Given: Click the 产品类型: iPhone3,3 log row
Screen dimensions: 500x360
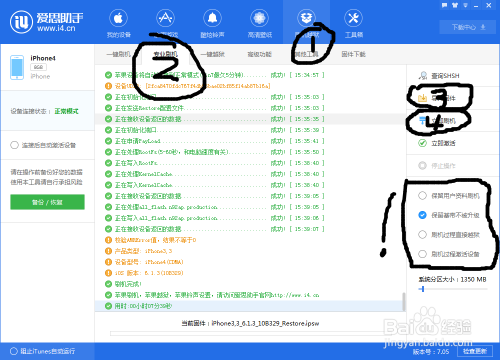Looking at the screenshot, I should pos(250,251).
